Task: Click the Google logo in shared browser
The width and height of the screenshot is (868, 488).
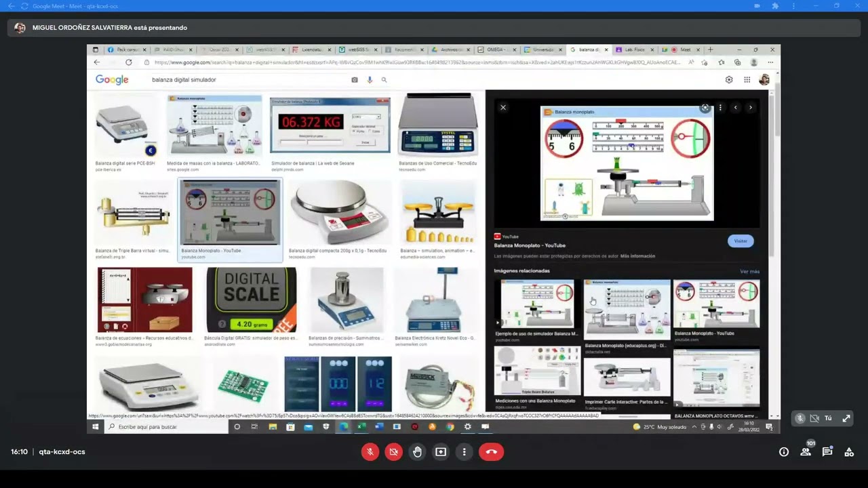Action: [x=112, y=79]
